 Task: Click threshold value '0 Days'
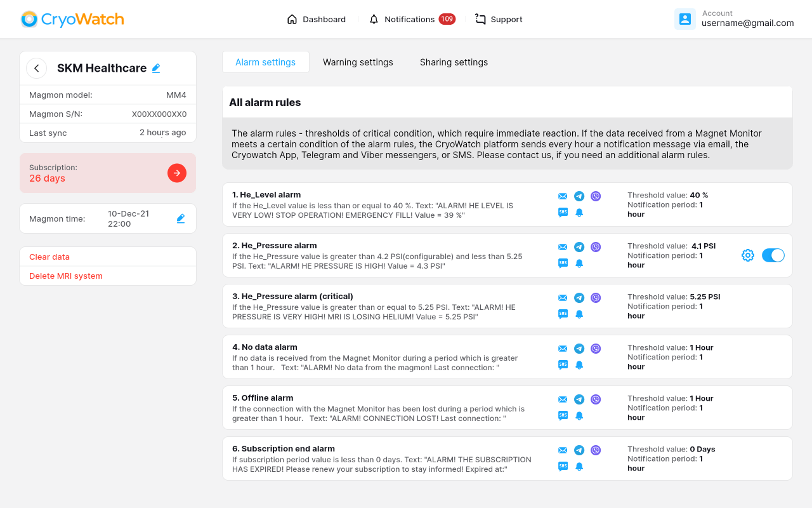[x=703, y=449]
